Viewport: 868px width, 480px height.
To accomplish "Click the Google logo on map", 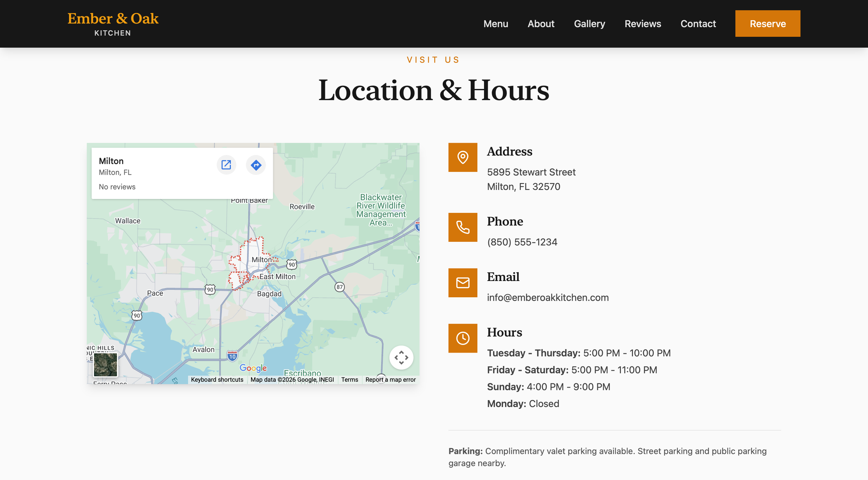I will point(253,368).
